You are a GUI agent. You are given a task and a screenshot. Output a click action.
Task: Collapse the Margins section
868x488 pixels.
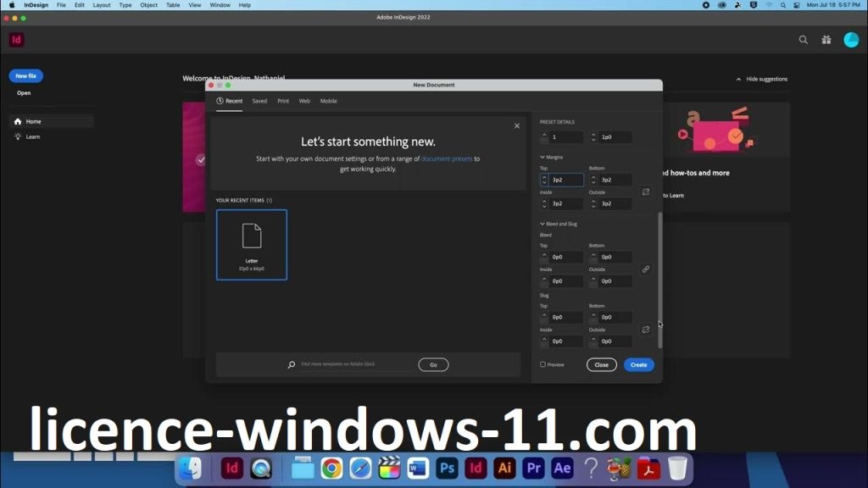542,157
